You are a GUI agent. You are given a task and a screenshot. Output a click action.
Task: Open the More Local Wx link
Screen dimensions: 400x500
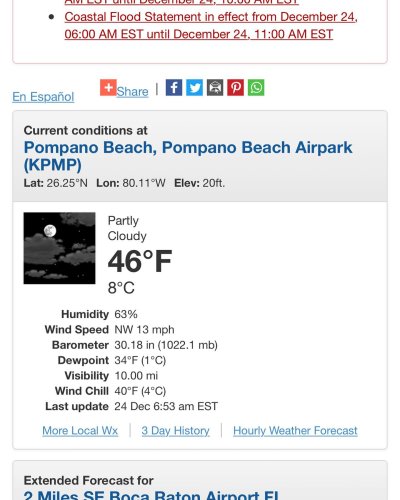click(x=80, y=431)
